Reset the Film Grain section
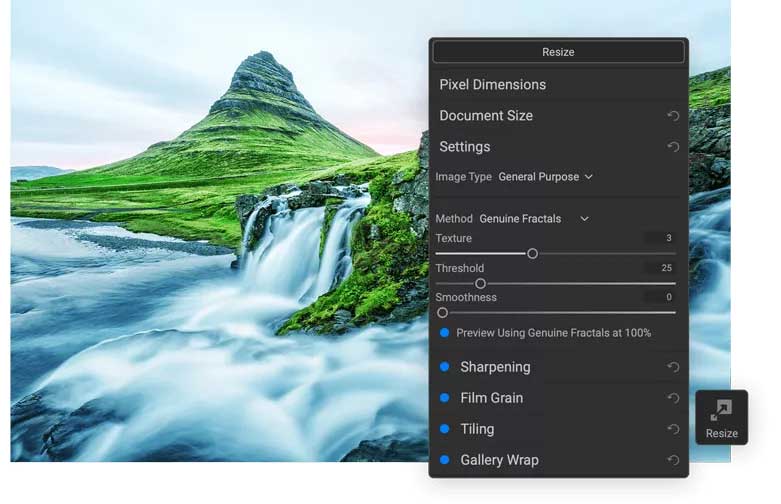This screenshot has width=781, height=504. point(673,398)
